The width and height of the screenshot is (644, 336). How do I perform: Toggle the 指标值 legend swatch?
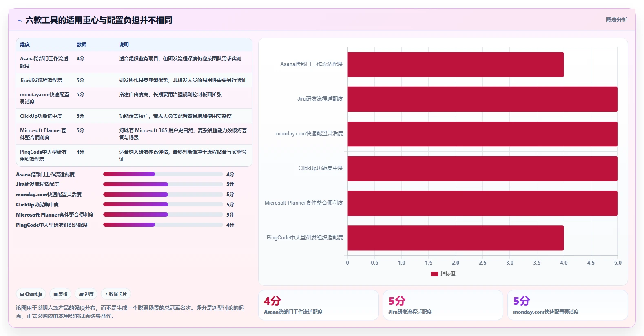pyautogui.click(x=434, y=274)
